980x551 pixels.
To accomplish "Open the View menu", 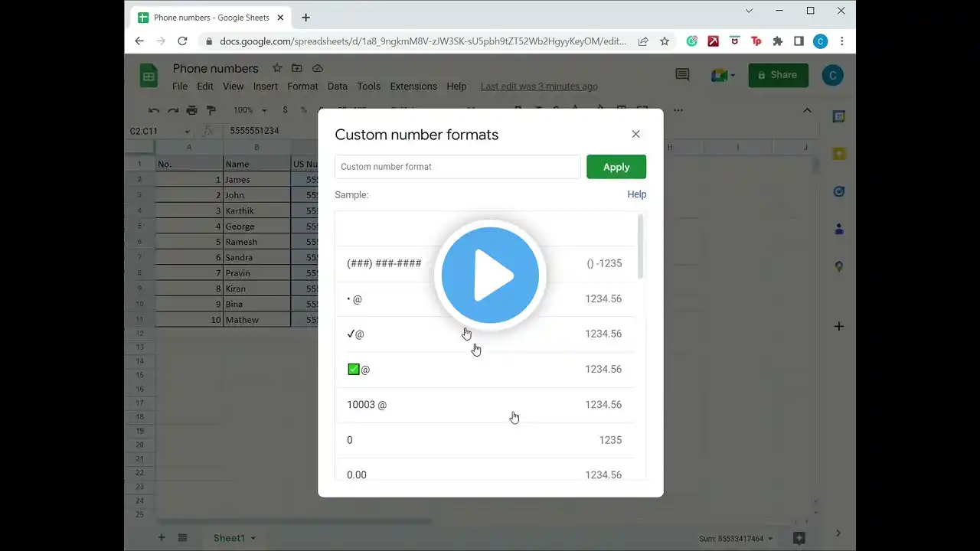I will point(233,86).
